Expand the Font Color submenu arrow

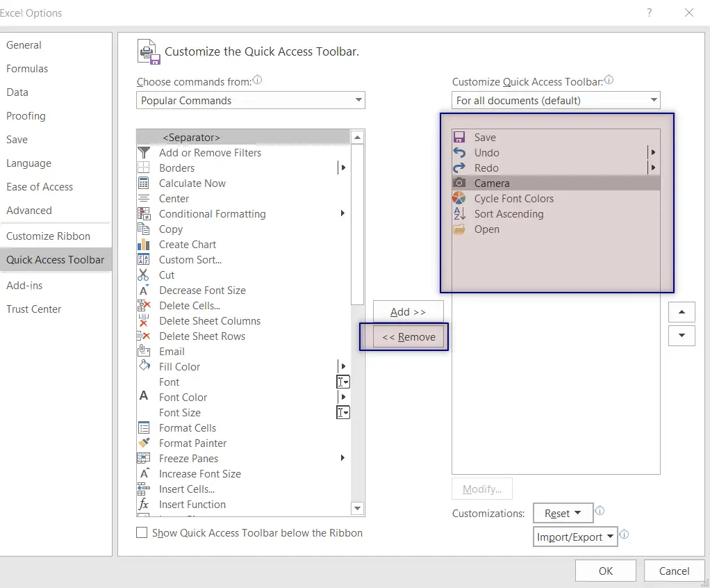coord(342,397)
